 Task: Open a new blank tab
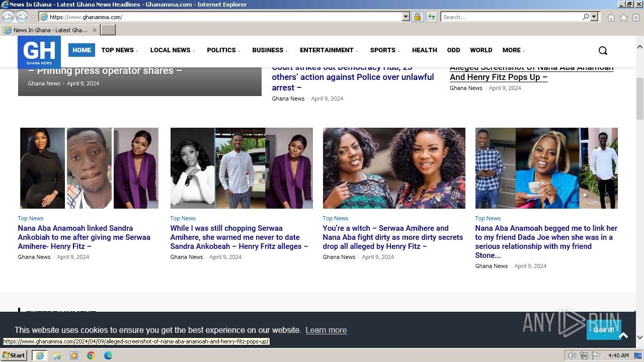(108, 30)
